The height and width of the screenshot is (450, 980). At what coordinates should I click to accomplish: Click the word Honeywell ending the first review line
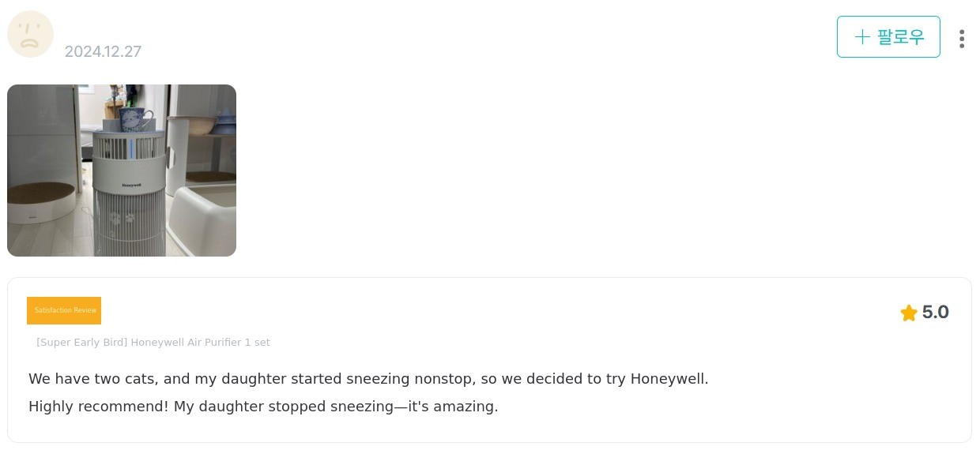coord(669,379)
